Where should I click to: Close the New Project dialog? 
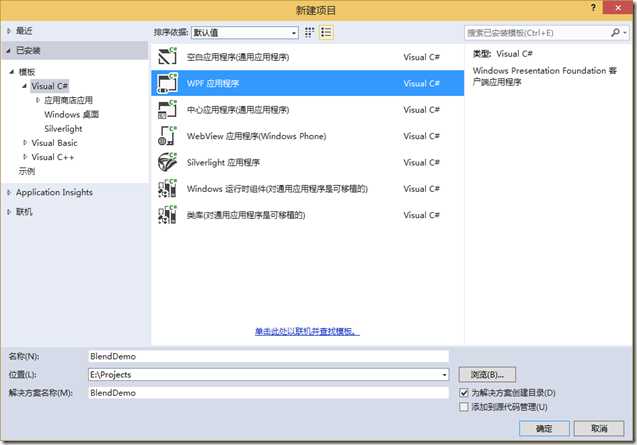click(618, 7)
